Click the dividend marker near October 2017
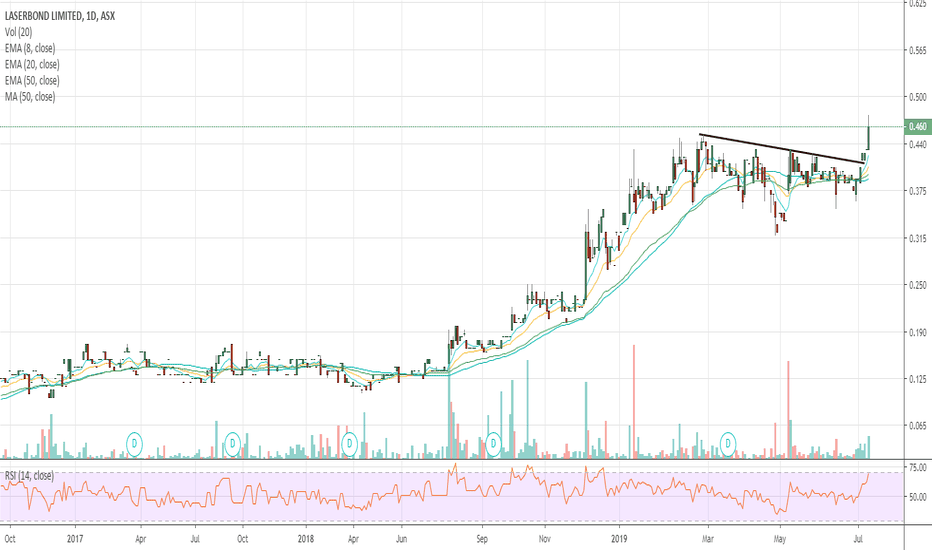 233,443
